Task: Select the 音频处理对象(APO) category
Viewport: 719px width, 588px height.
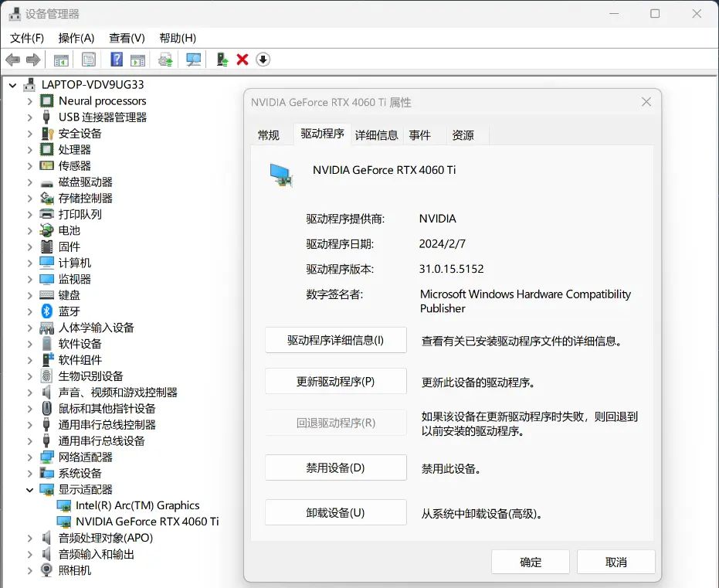Action: pyautogui.click(x=106, y=538)
